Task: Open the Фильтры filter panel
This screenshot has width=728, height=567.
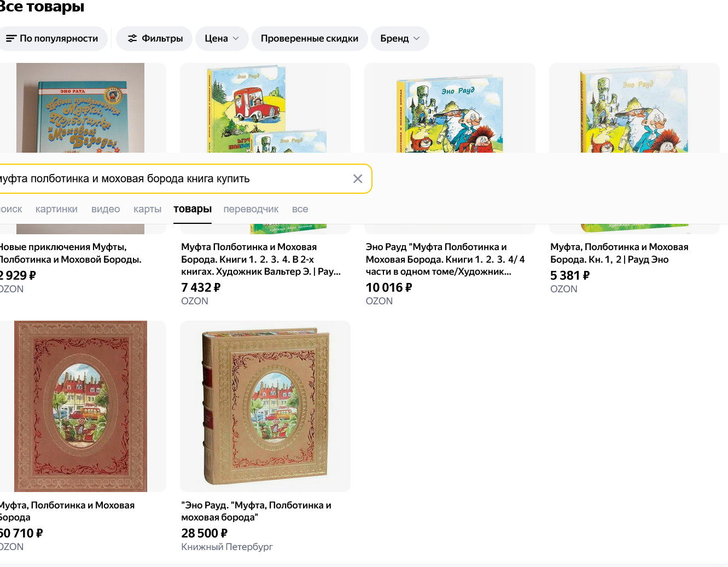Action: tap(154, 38)
